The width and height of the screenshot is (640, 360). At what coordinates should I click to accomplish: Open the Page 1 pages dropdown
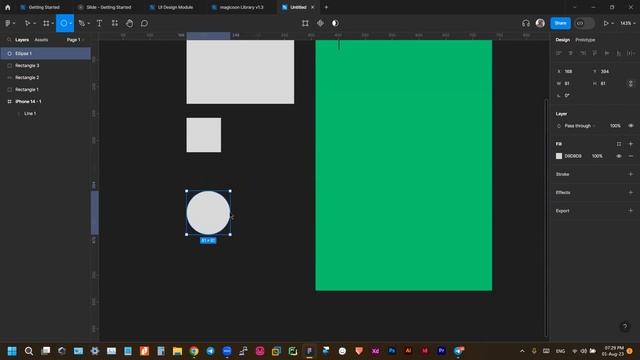coord(75,40)
